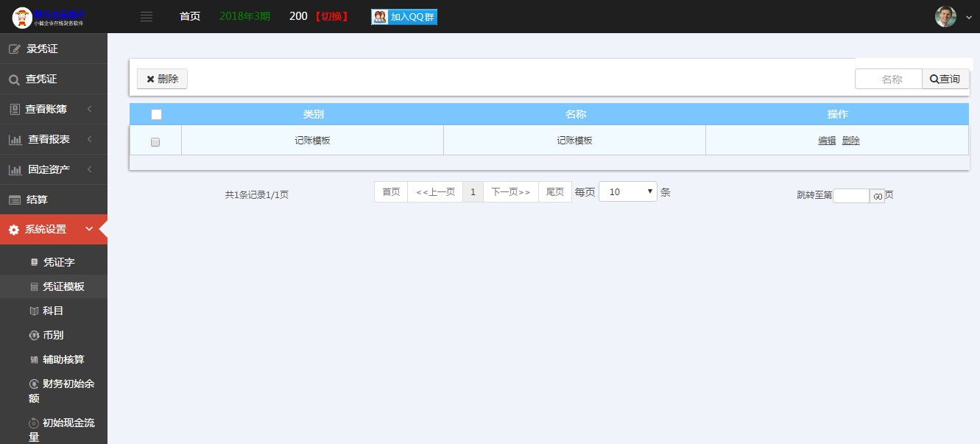Click the 下一页>> pagination button

pyautogui.click(x=511, y=191)
